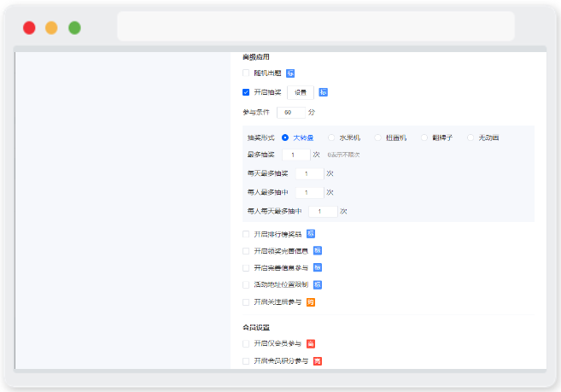561x392 pixels.
Task: Turn on 活动地址位置限制 checkbox
Action: [246, 285]
